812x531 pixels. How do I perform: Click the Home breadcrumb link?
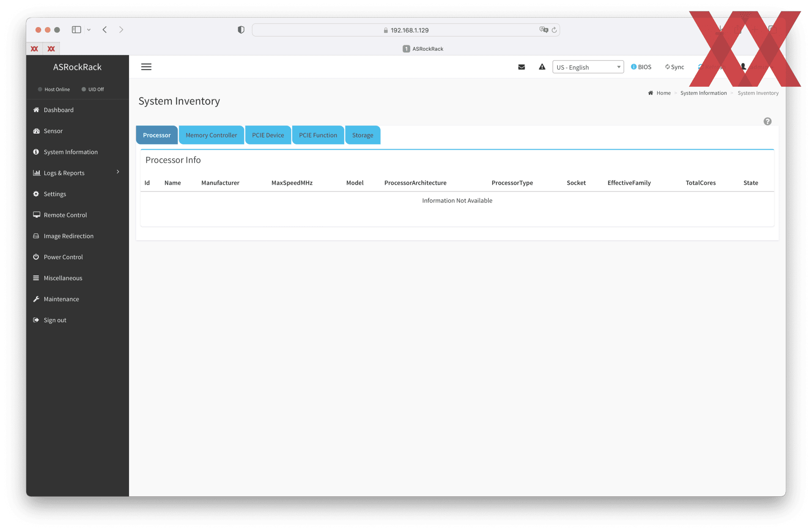pos(663,93)
